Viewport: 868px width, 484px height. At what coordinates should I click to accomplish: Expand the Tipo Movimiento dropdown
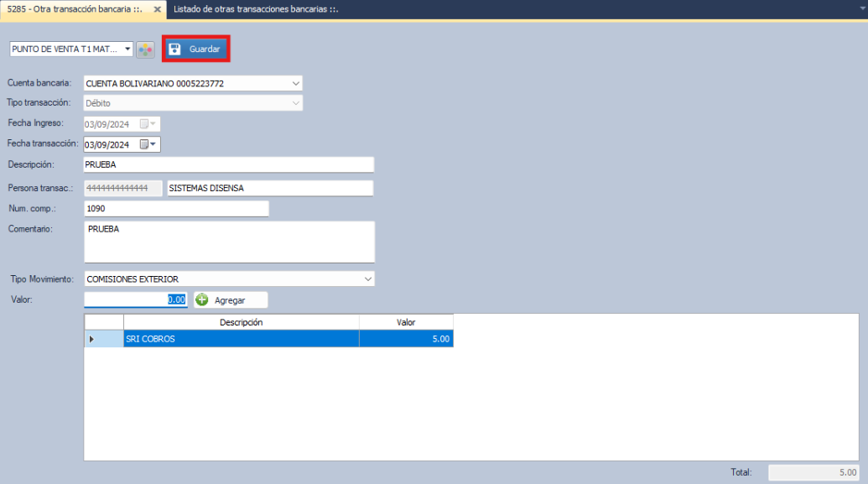point(367,279)
